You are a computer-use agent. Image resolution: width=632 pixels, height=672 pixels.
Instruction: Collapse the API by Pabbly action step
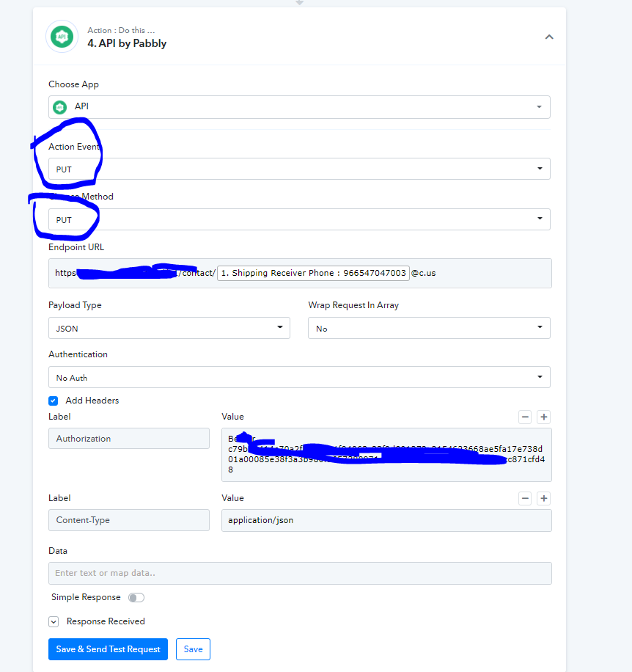549,37
